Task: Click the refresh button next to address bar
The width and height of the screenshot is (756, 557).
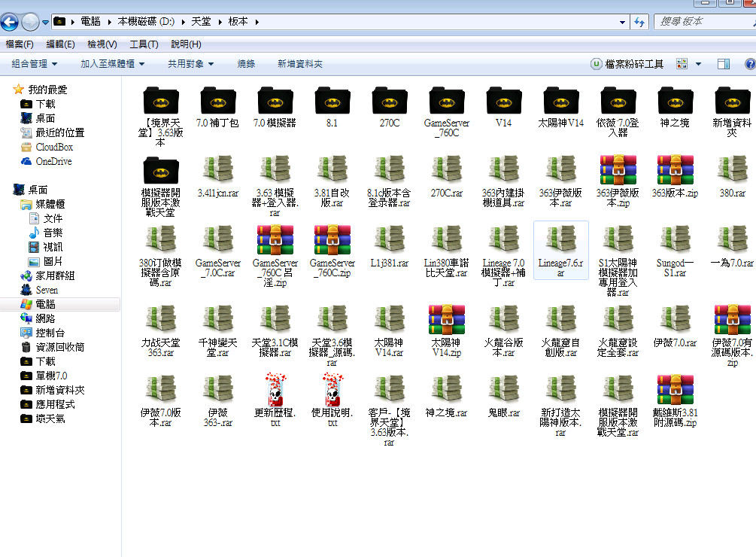Action: coord(639,22)
